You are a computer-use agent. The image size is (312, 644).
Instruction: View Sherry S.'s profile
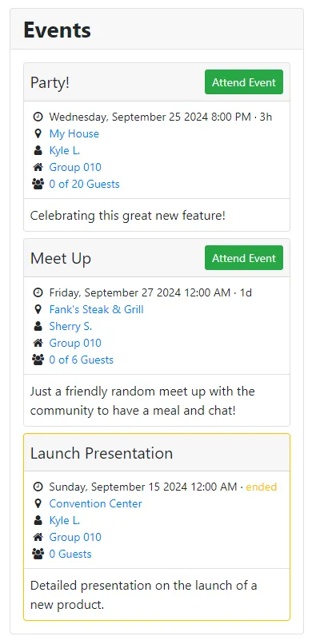click(70, 327)
